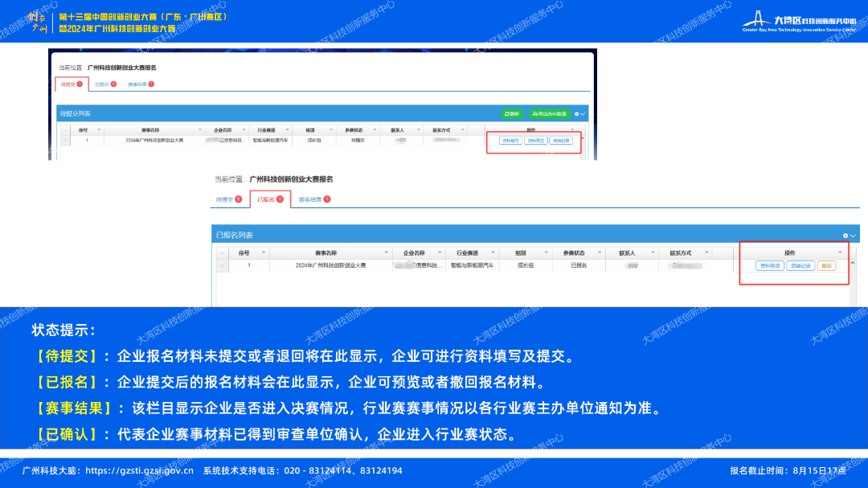Select 成长组 cell in 待提交列表
The image size is (868, 488).
(314, 141)
